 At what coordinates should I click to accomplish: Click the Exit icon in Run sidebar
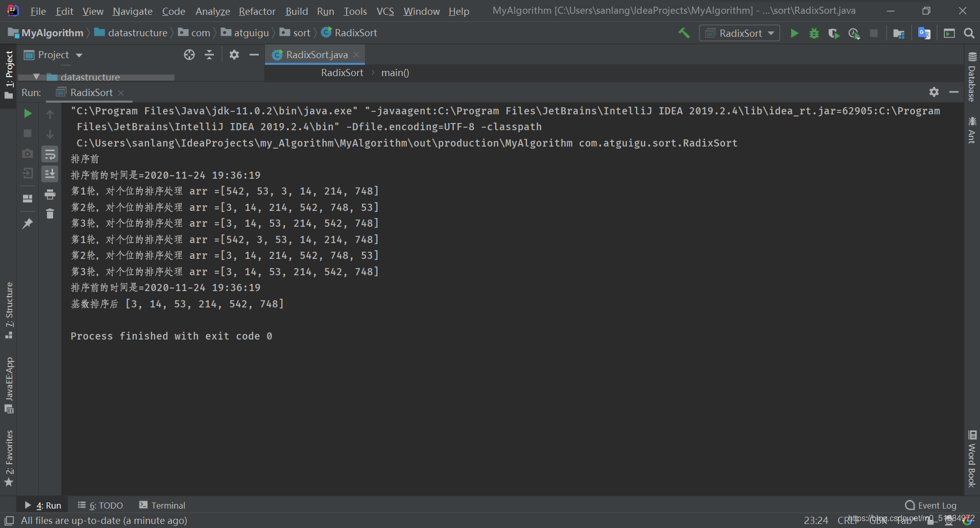[28, 173]
